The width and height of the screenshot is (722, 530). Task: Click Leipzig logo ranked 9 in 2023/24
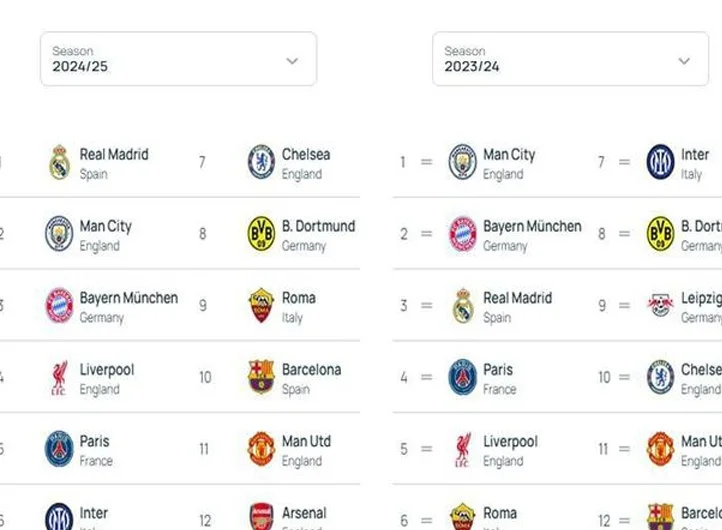tap(660, 305)
